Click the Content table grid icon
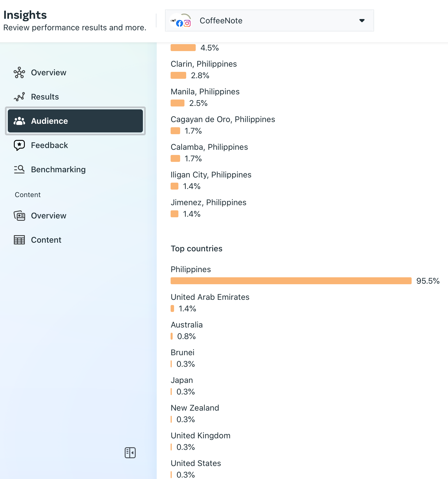 [19, 240]
